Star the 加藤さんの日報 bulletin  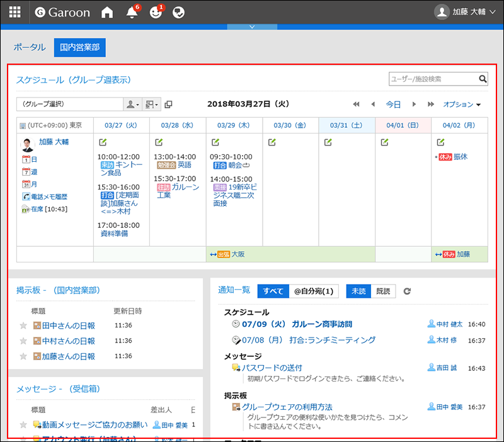click(x=23, y=356)
